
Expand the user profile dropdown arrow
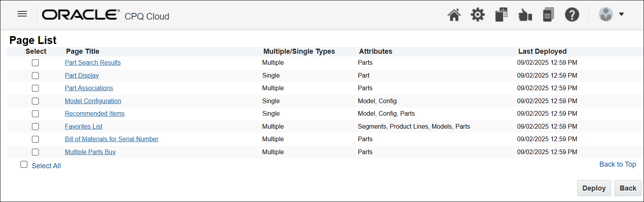click(621, 15)
